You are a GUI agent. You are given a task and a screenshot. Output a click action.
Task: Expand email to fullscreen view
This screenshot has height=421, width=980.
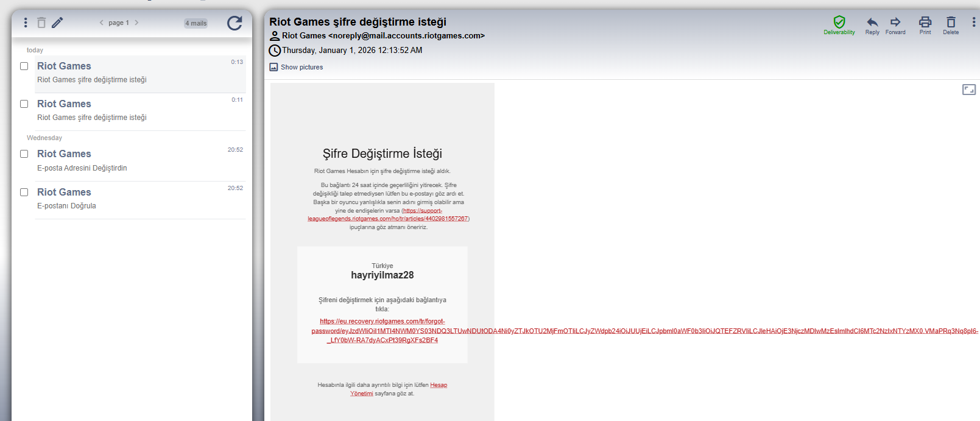pyautogui.click(x=969, y=90)
